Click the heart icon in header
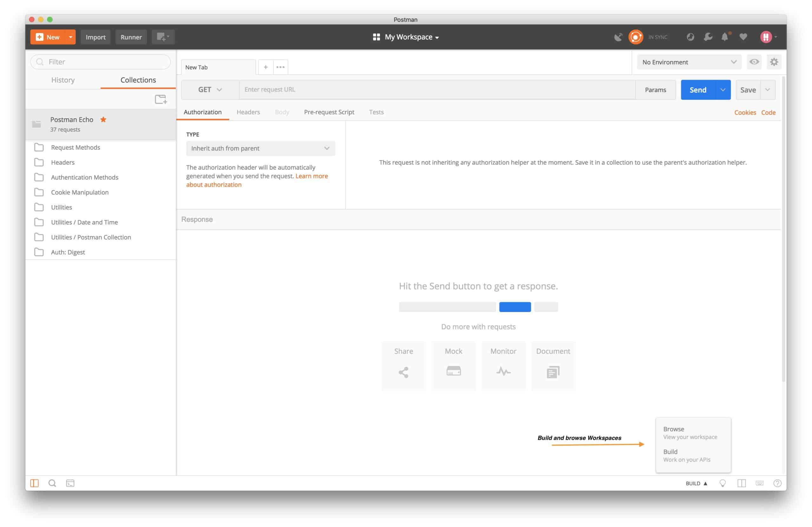 click(743, 37)
